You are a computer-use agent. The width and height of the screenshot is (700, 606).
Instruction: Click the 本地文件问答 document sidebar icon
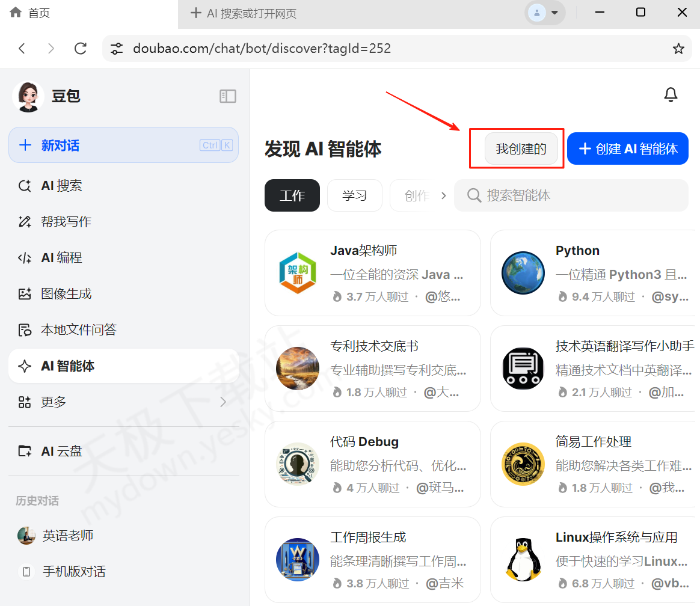(25, 330)
